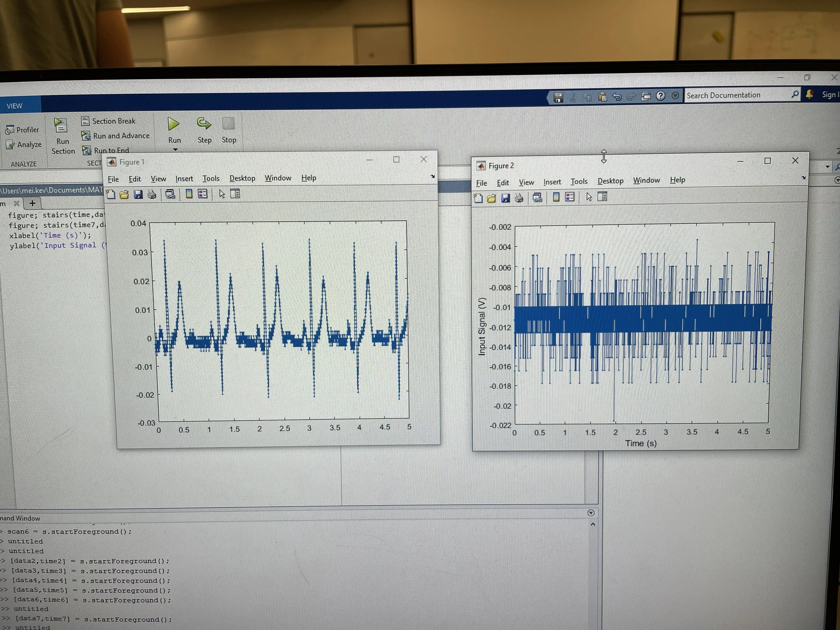Click Print Figure icon in Figure 2 toolbar

point(519,198)
